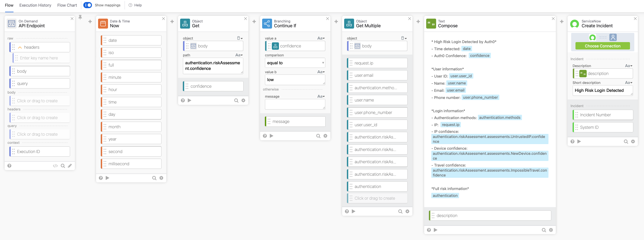This screenshot has width=644, height=240.
Task: Open the settings gear on the Compose step
Action: 551,230
